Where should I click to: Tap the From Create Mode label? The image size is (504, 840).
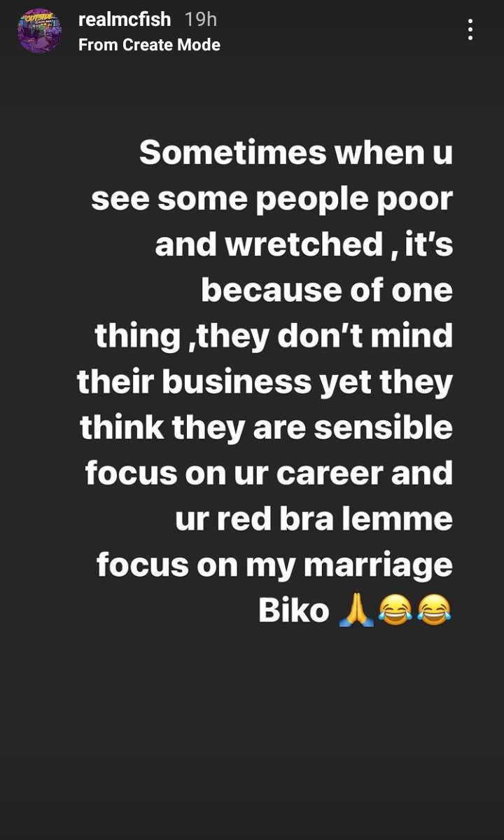149,44
